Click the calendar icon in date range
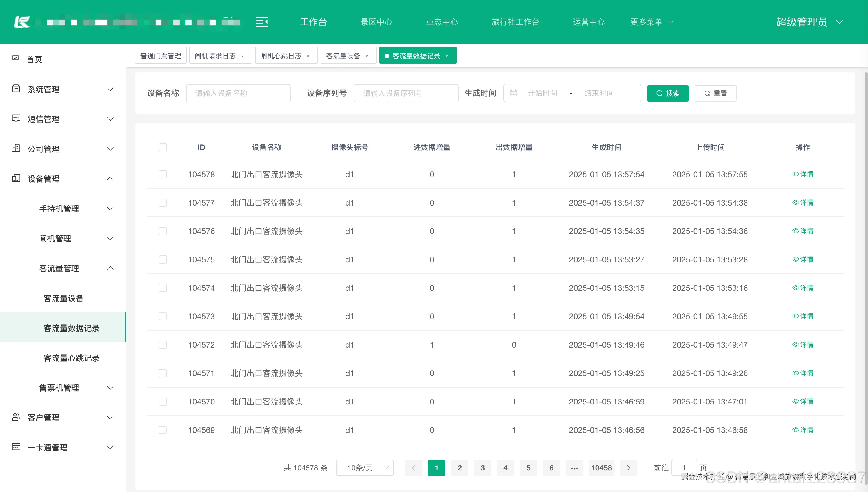The width and height of the screenshot is (868, 492). (513, 93)
